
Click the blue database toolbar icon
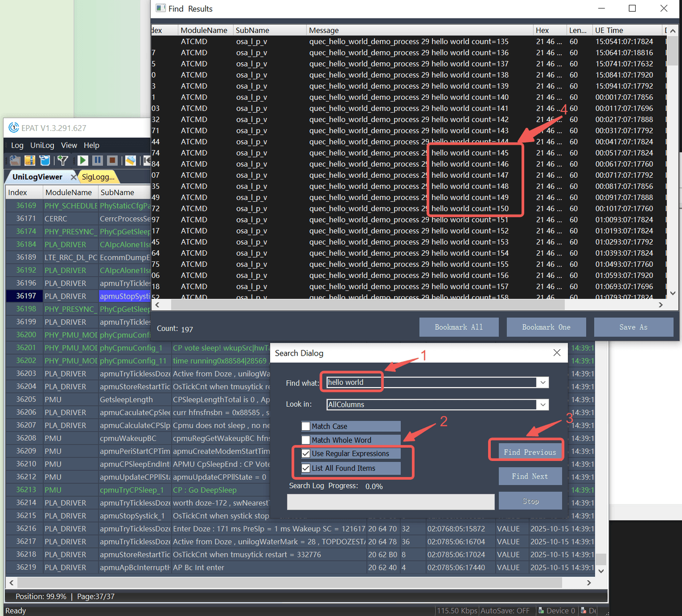[x=45, y=160]
